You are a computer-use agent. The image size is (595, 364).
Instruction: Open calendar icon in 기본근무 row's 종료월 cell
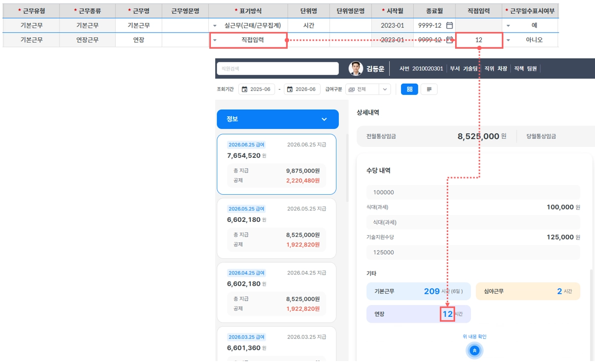click(x=449, y=25)
